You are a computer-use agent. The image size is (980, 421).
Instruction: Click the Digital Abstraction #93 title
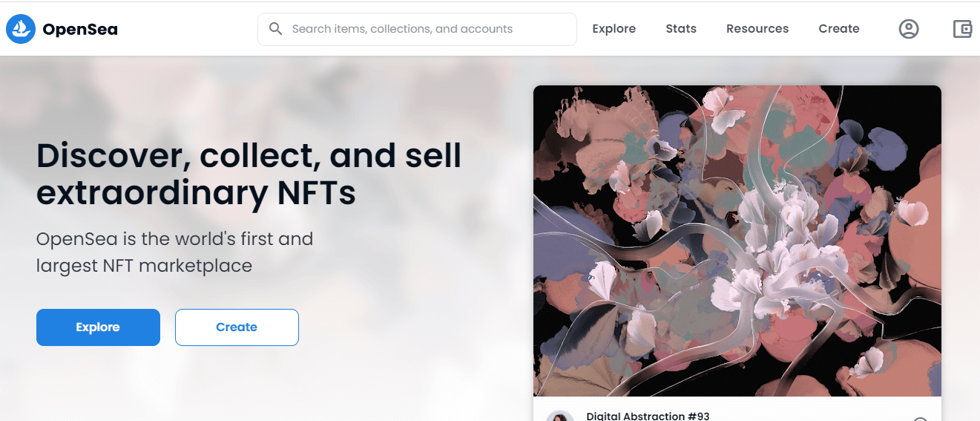648,416
